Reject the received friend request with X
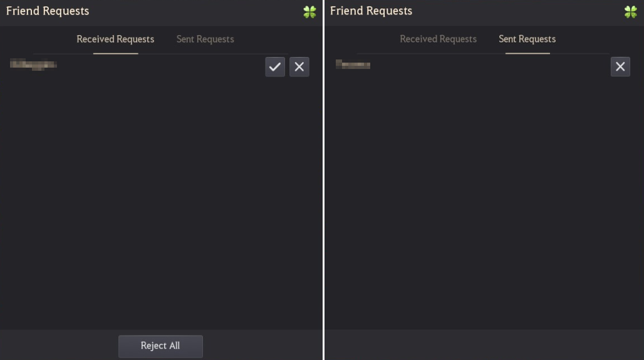Viewport: 644px width, 360px height. pos(299,66)
